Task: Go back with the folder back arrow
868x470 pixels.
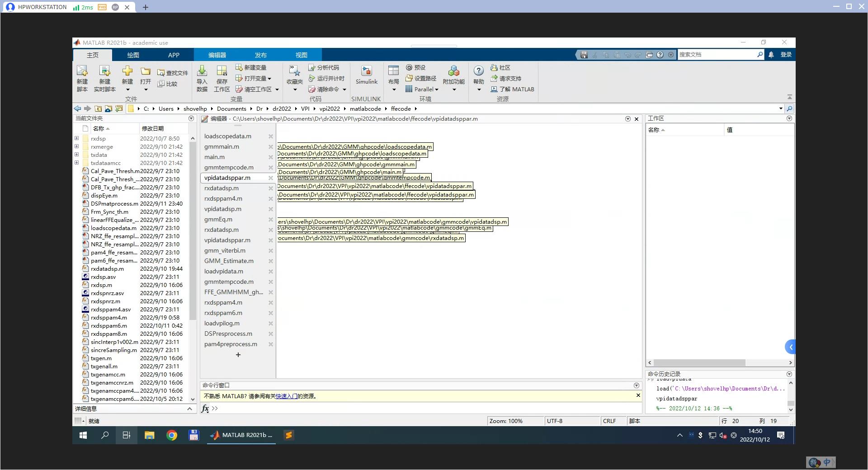Action: click(x=77, y=108)
